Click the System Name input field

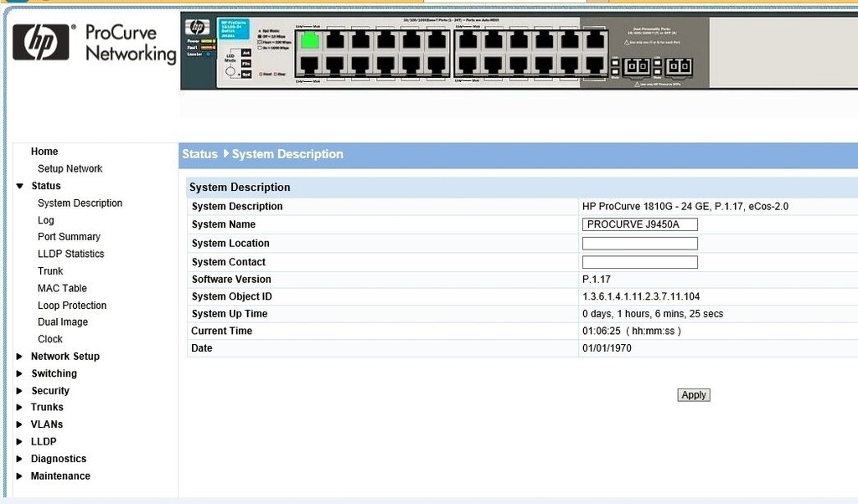639,224
